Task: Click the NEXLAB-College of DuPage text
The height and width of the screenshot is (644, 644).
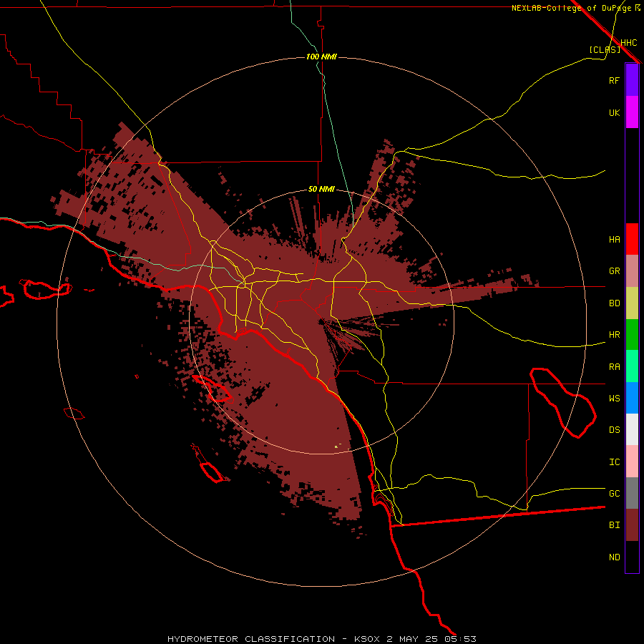Action: pyautogui.click(x=571, y=8)
